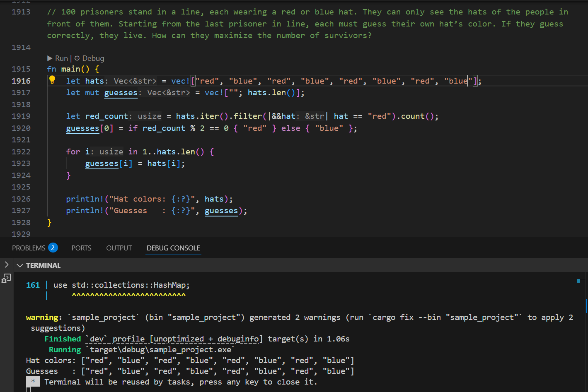Collapse the TERMINAL section chevron
Image resolution: width=588 pixels, height=392 pixels.
[19, 265]
